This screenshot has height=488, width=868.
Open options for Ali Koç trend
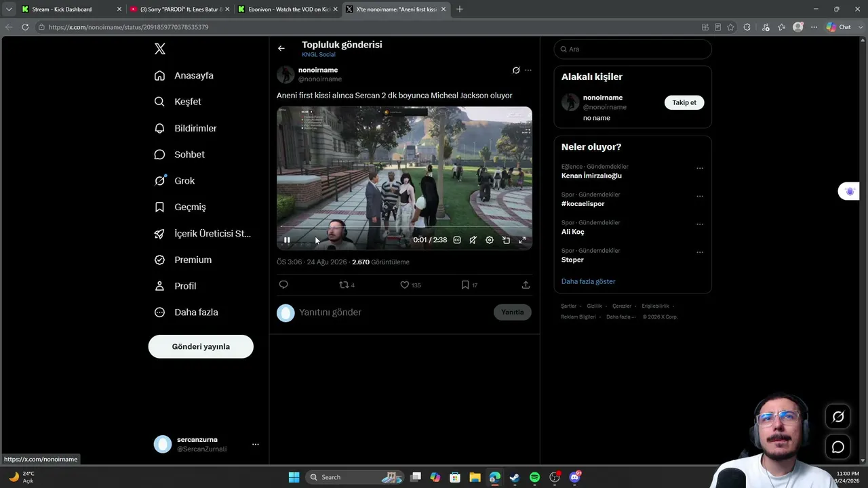click(700, 224)
